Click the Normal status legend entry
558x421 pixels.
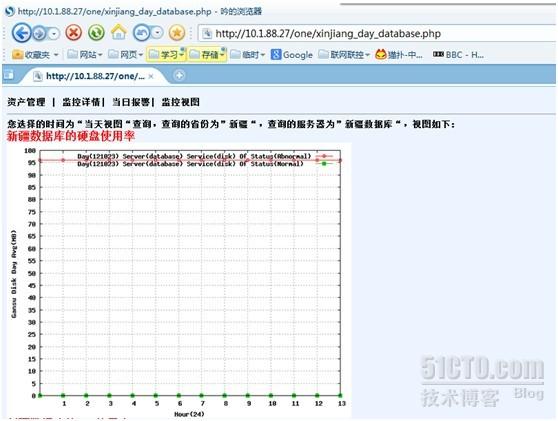pos(205,164)
